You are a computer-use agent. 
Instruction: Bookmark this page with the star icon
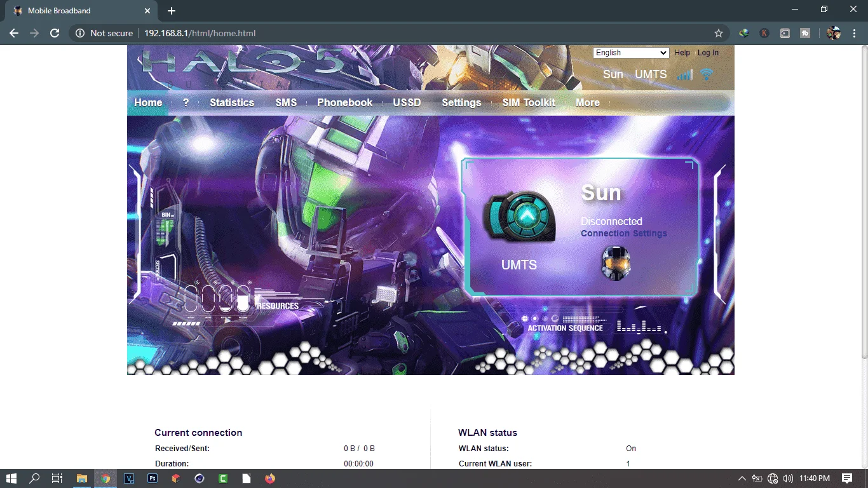click(x=719, y=33)
